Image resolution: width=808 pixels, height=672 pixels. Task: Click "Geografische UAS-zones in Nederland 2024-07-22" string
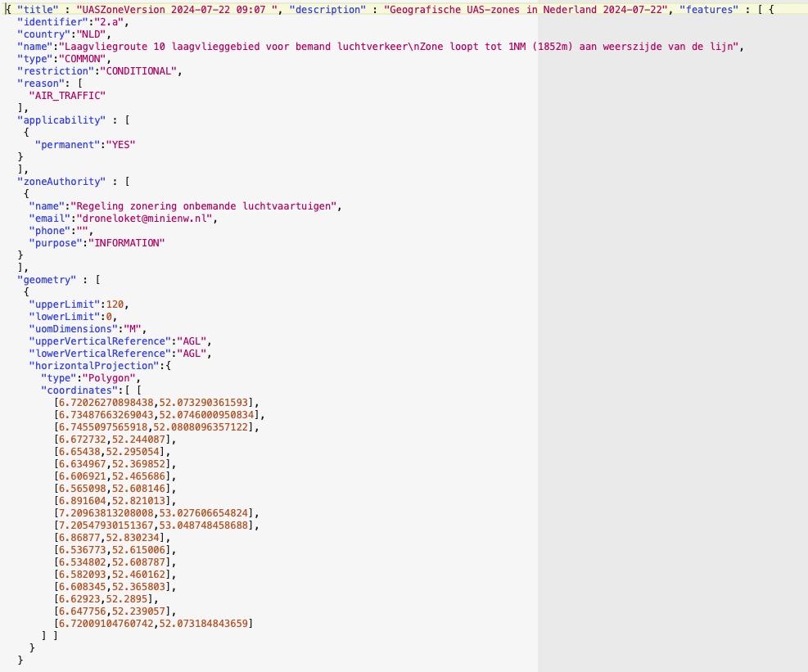525,10
